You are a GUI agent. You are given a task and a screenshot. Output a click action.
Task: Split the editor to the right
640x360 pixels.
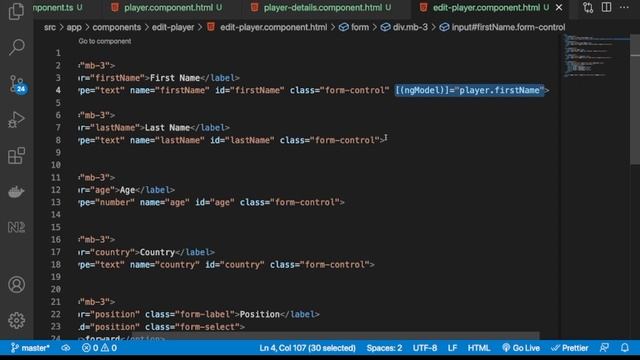[x=607, y=7]
